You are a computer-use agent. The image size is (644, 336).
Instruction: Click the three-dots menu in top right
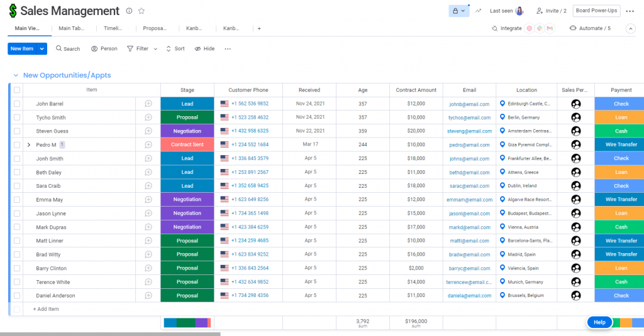[x=630, y=11]
